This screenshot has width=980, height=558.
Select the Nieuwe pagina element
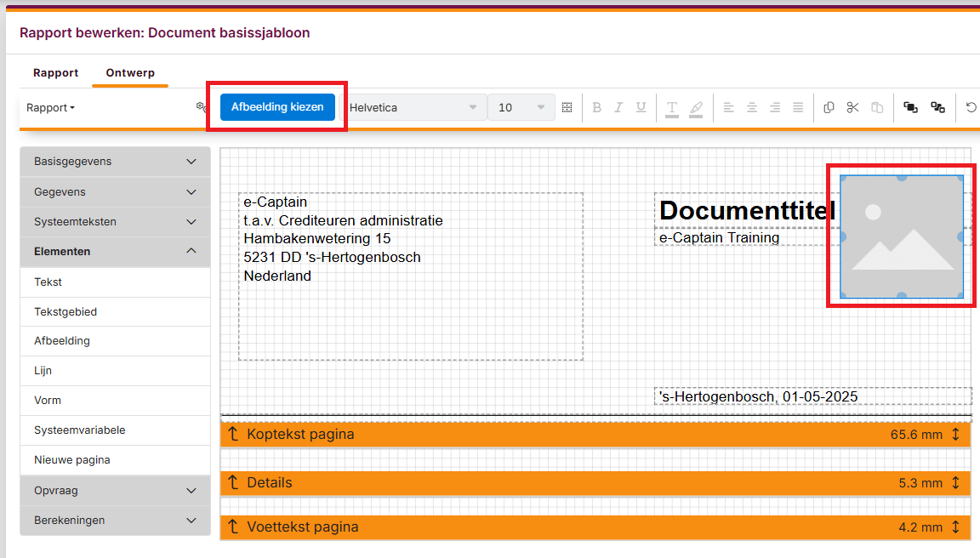coord(115,460)
